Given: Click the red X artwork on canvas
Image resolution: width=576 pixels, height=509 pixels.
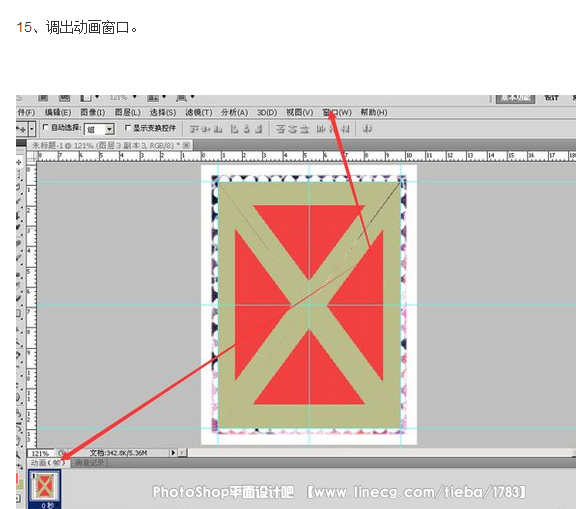Looking at the screenshot, I should [x=309, y=305].
